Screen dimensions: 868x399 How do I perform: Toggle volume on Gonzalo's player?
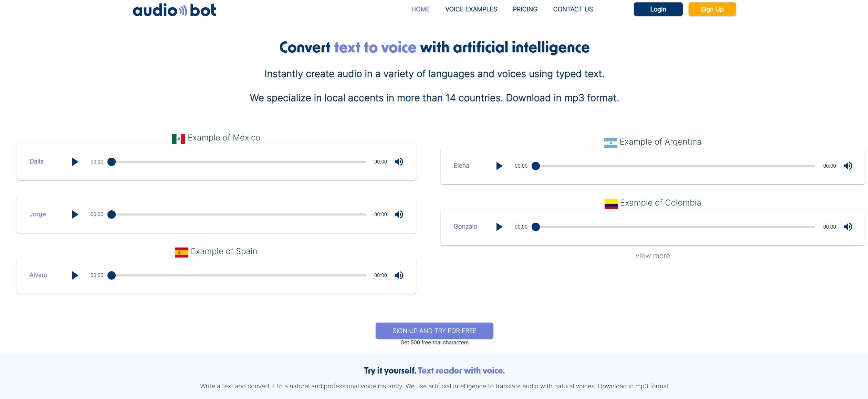(x=848, y=227)
